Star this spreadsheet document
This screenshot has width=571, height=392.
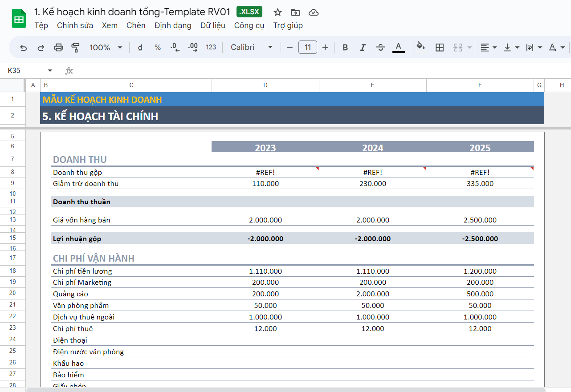pyautogui.click(x=277, y=12)
